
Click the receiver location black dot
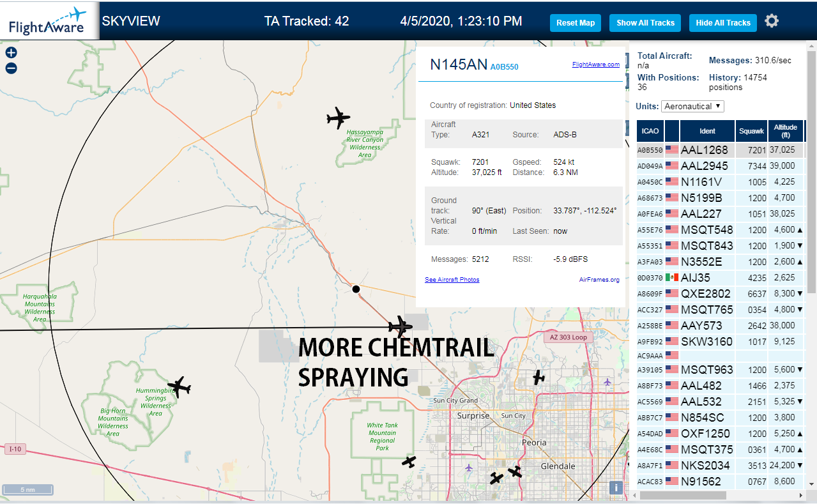tap(356, 289)
